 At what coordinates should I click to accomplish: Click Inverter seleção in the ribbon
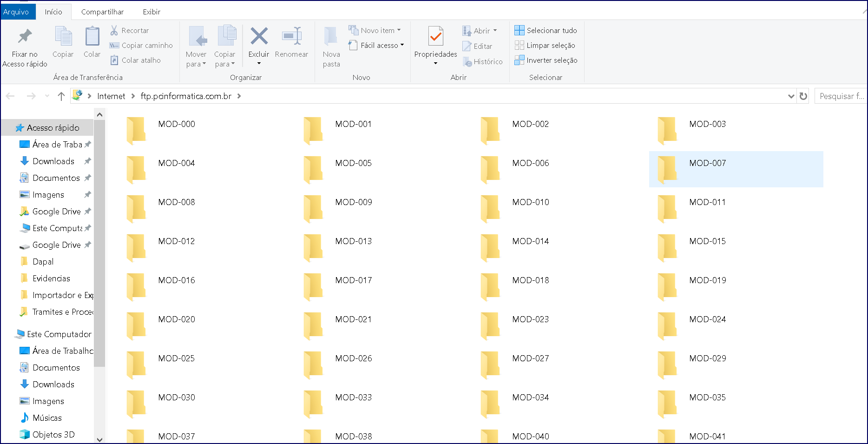click(x=546, y=60)
